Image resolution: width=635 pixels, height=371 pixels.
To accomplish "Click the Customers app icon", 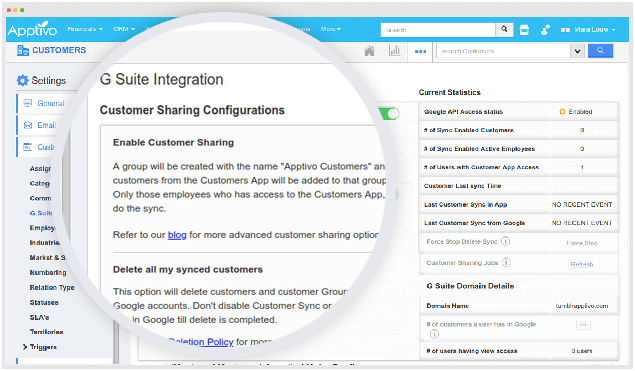I will pos(23,51).
